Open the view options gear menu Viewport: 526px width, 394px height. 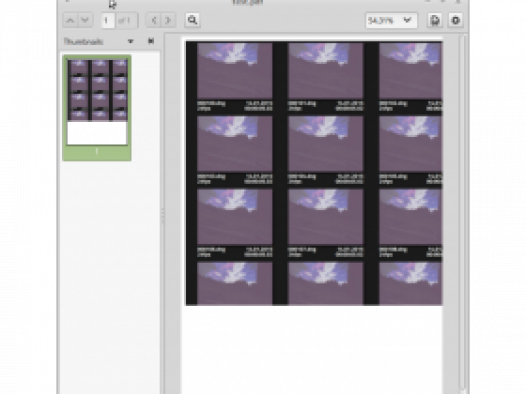[x=455, y=20]
